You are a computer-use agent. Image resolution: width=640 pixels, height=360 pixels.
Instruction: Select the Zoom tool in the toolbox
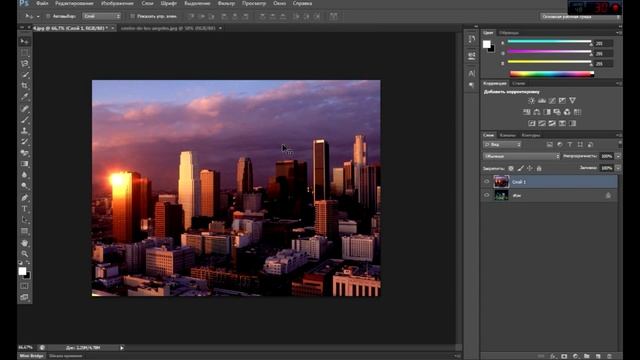point(24,254)
